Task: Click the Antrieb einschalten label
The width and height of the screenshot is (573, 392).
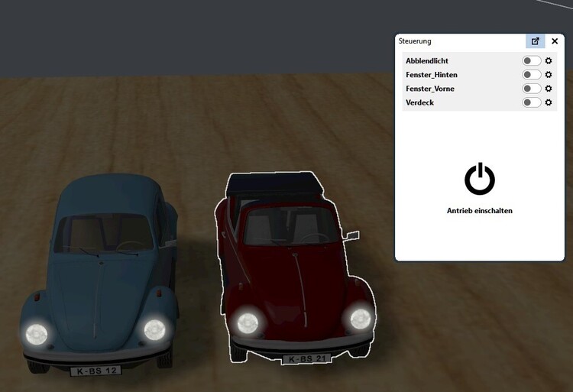Action: pos(480,211)
